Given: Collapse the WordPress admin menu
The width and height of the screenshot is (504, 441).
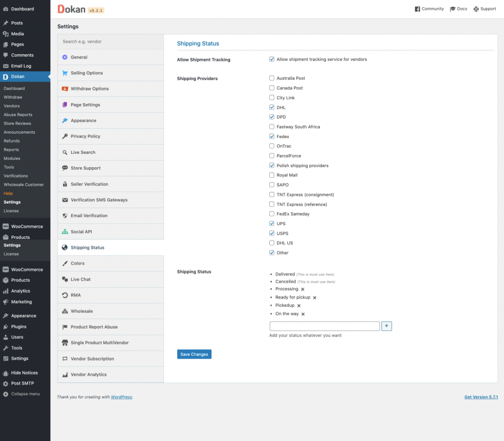Looking at the screenshot, I should (25, 394).
